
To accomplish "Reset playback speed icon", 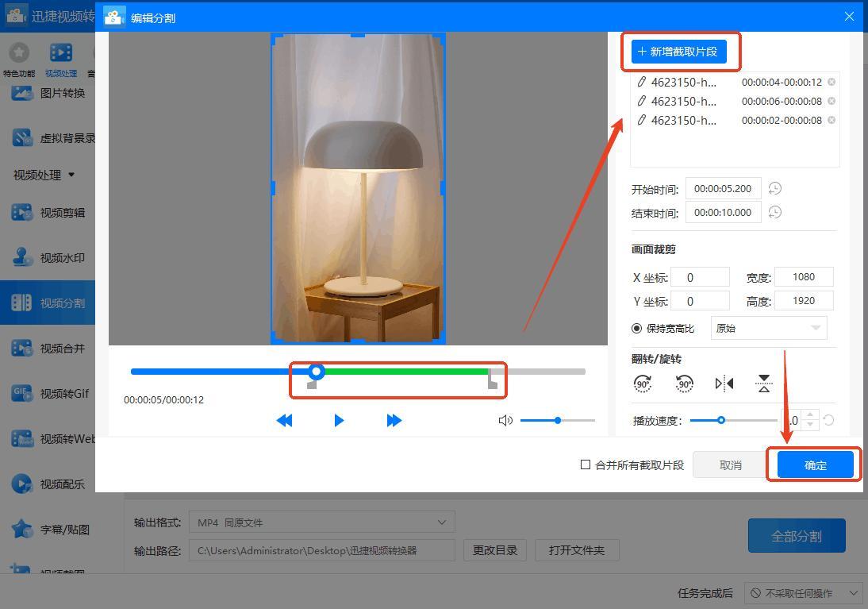I will tap(828, 420).
